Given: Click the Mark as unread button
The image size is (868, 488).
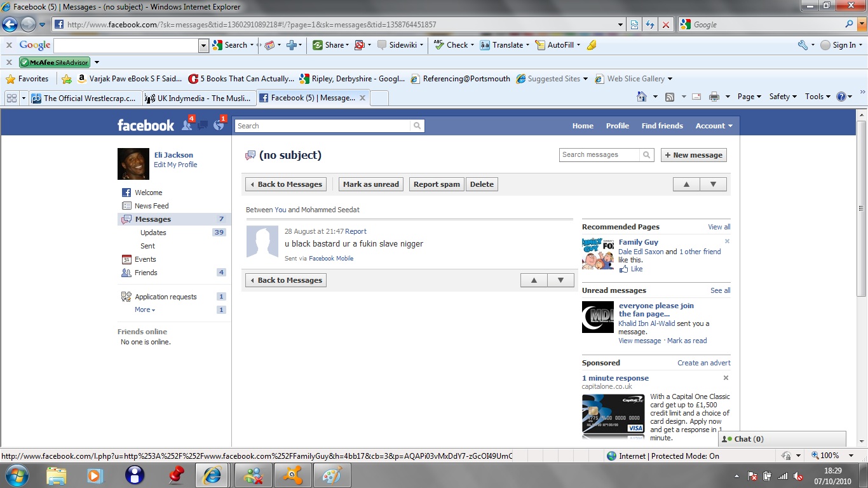Looking at the screenshot, I should click(x=371, y=184).
